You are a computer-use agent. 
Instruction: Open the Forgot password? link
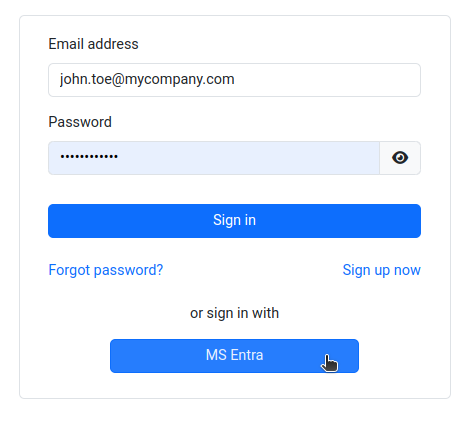tap(106, 270)
